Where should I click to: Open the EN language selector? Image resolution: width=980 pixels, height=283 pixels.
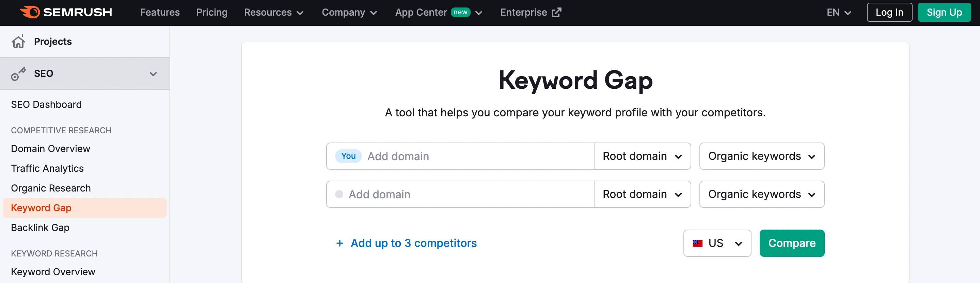(x=839, y=13)
